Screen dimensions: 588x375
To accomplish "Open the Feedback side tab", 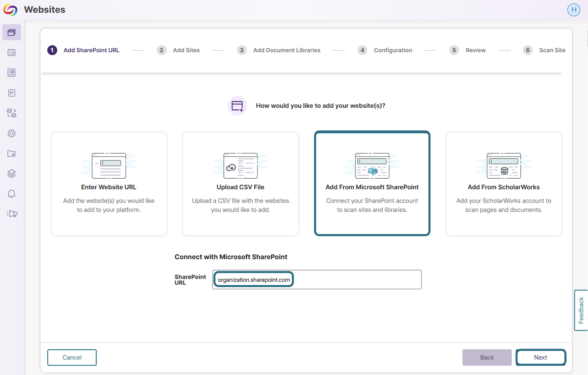I will (581, 310).
